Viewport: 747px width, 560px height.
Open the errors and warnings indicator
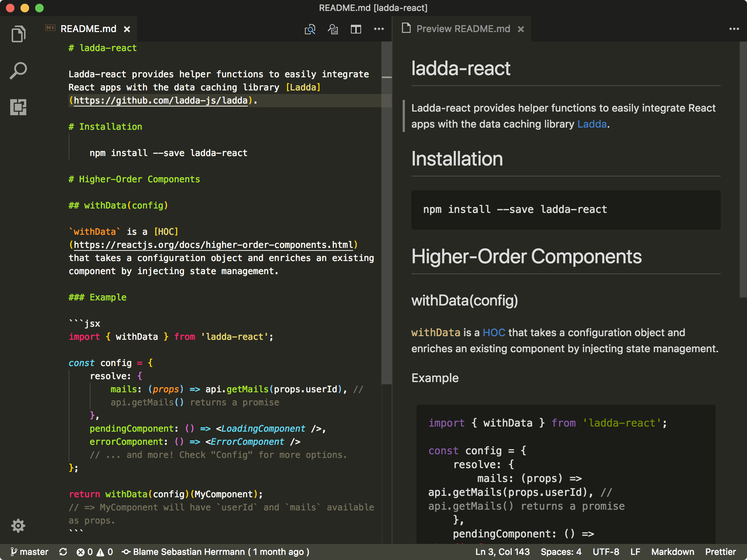click(x=94, y=552)
